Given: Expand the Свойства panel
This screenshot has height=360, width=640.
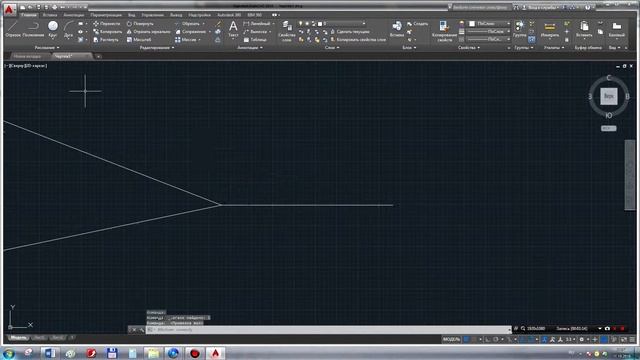Looking at the screenshot, I should tap(469, 48).
